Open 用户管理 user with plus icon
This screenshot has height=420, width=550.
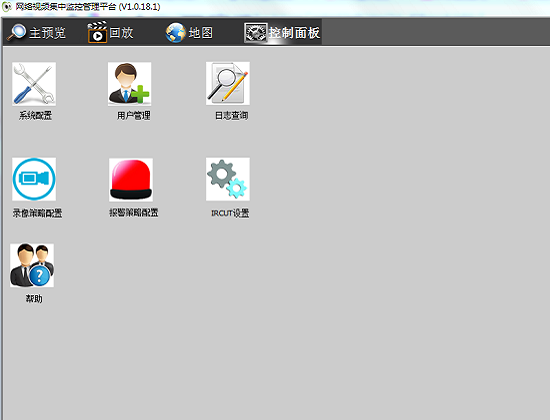pyautogui.click(x=129, y=84)
